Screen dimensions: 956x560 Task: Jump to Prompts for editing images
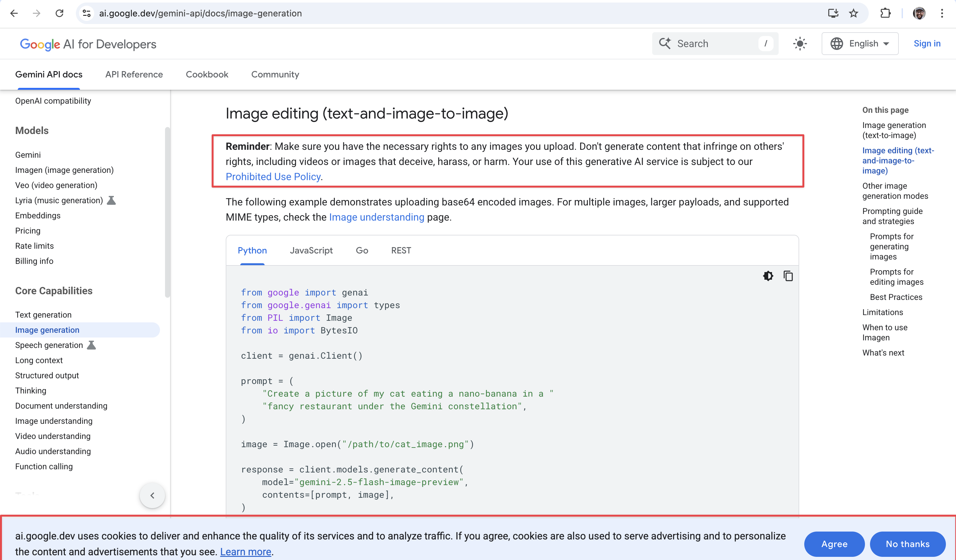click(897, 277)
